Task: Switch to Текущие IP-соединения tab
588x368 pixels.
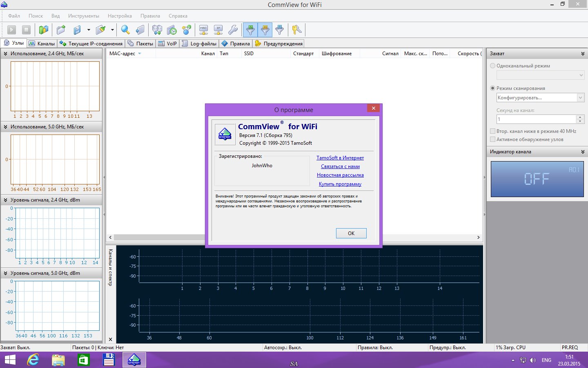Action: 91,43
